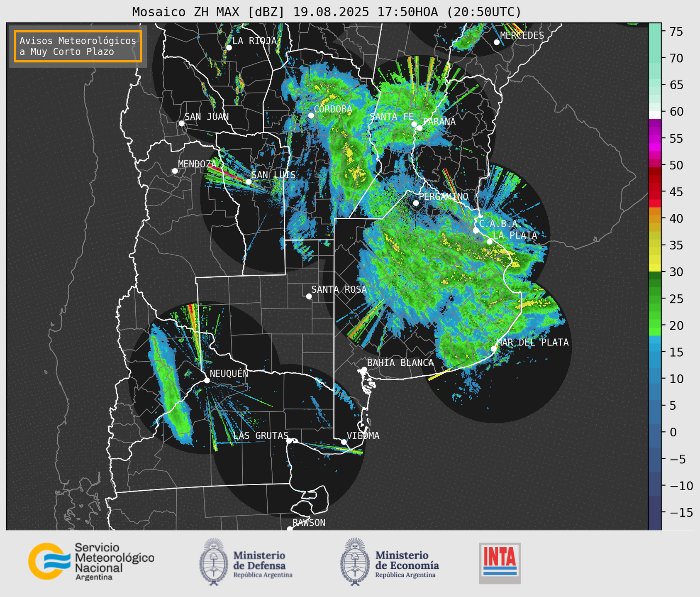The width and height of the screenshot is (700, 597).
Task: Click the SANTA ROSA label text
Action: click(x=339, y=289)
